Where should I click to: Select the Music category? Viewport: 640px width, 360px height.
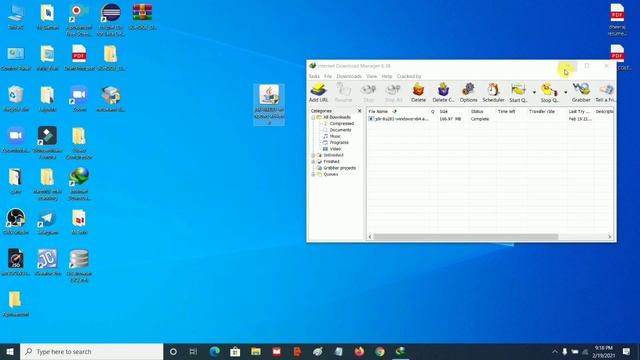pos(335,136)
